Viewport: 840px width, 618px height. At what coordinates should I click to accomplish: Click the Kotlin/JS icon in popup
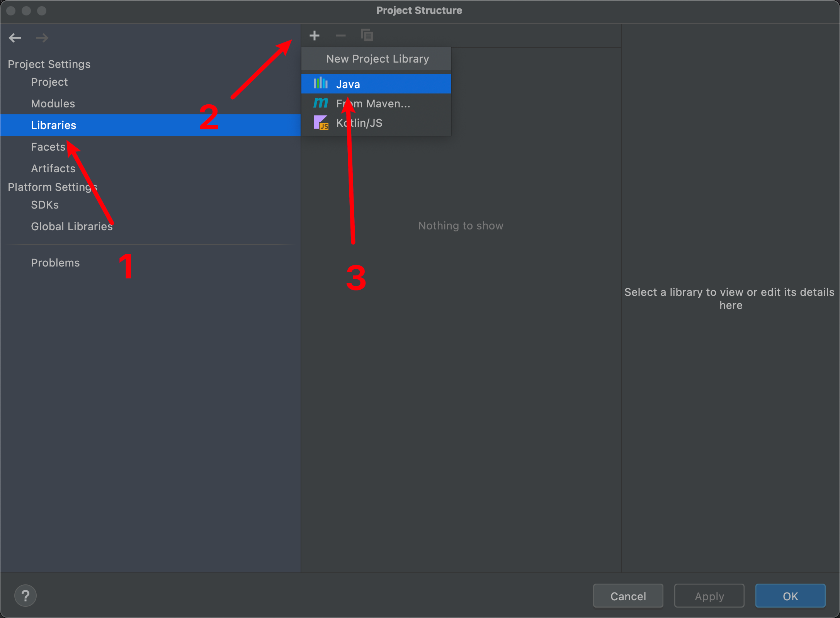pyautogui.click(x=321, y=123)
